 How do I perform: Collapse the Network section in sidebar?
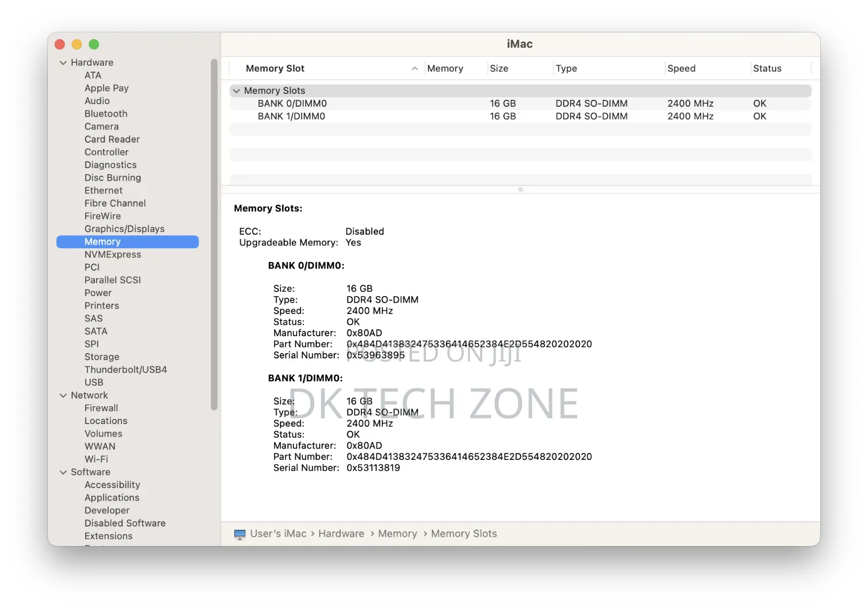coord(63,396)
